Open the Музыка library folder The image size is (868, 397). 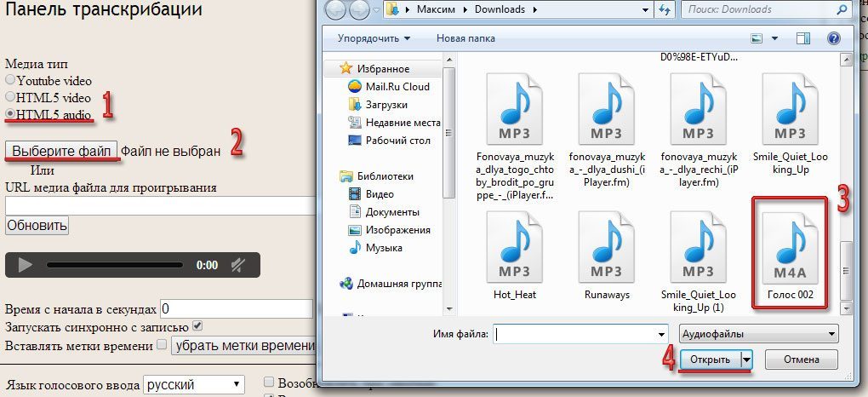click(384, 248)
